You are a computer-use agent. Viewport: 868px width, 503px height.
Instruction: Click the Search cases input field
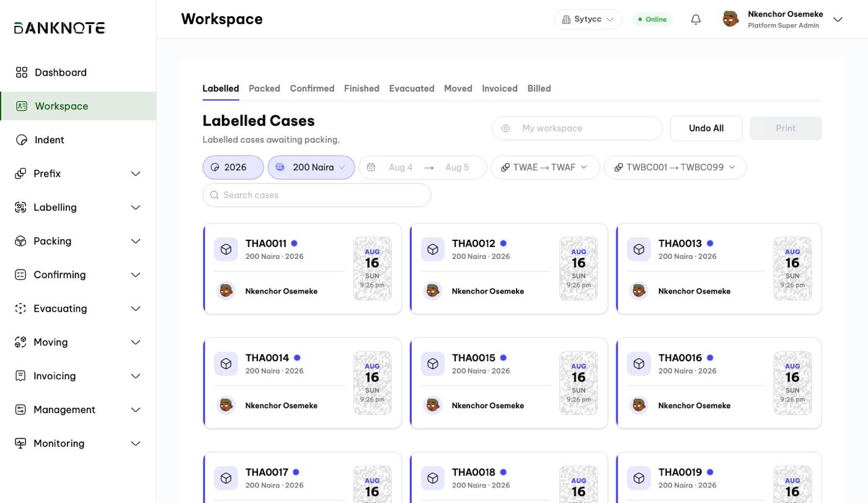point(317,195)
